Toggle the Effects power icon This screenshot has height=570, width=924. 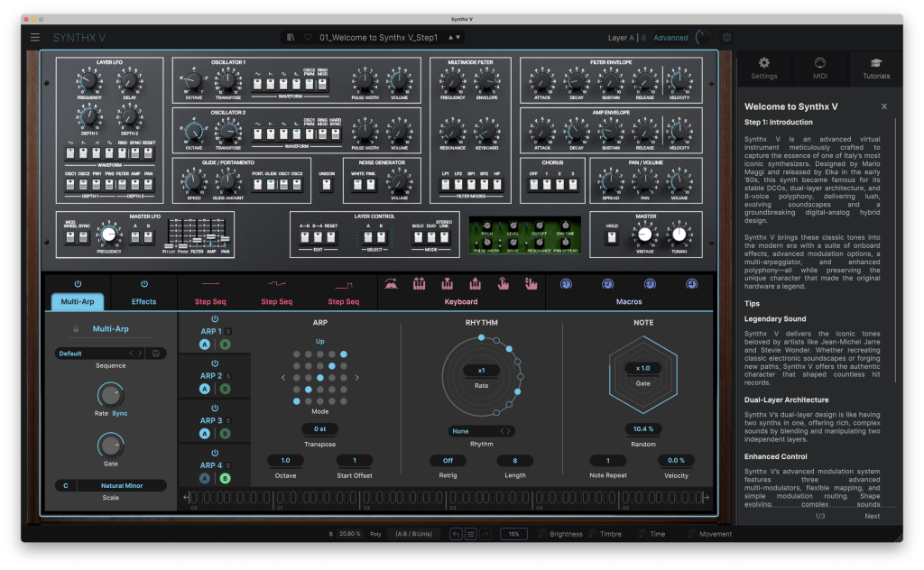143,284
